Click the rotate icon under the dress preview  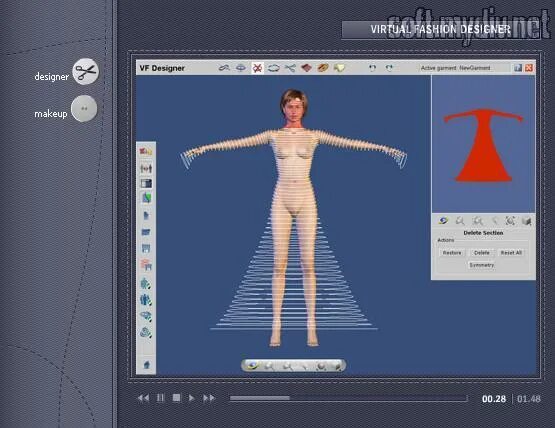coord(443,221)
